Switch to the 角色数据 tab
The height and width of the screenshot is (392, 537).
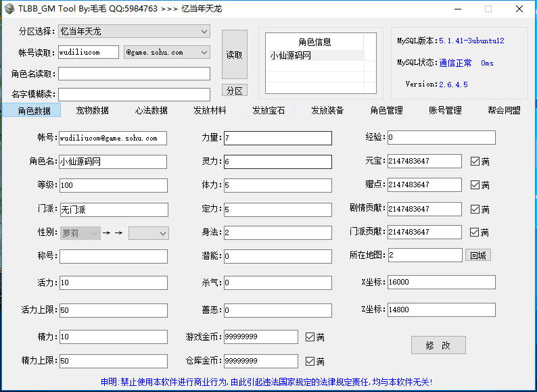point(32,110)
